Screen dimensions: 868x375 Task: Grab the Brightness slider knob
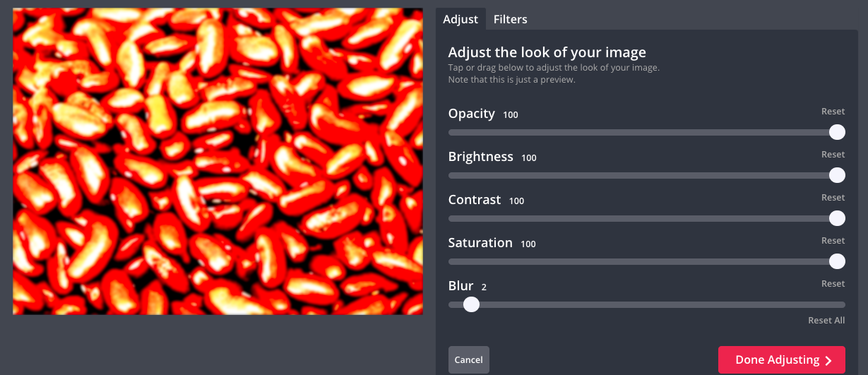[x=837, y=175]
